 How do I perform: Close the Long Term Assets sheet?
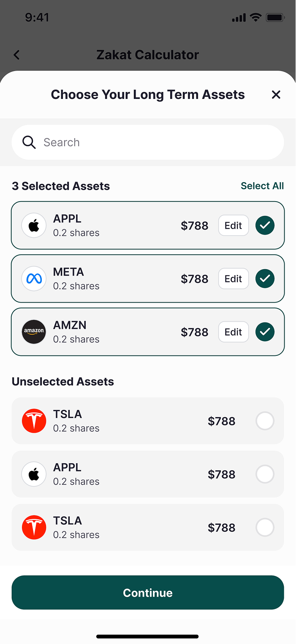[x=276, y=95]
